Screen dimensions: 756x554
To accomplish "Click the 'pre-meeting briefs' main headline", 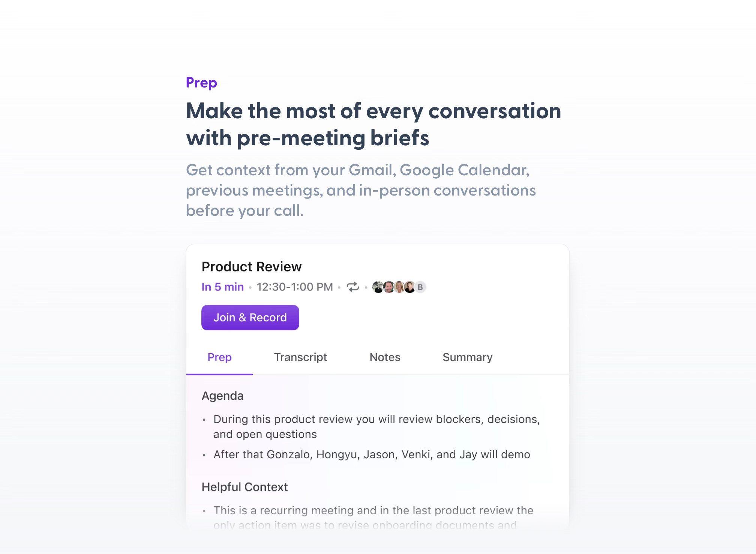I will coord(373,125).
